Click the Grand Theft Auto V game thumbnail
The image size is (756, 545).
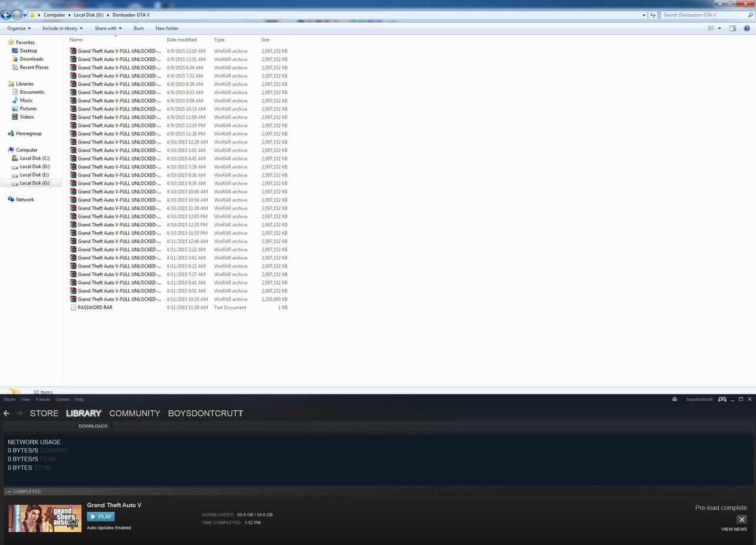tap(45, 518)
